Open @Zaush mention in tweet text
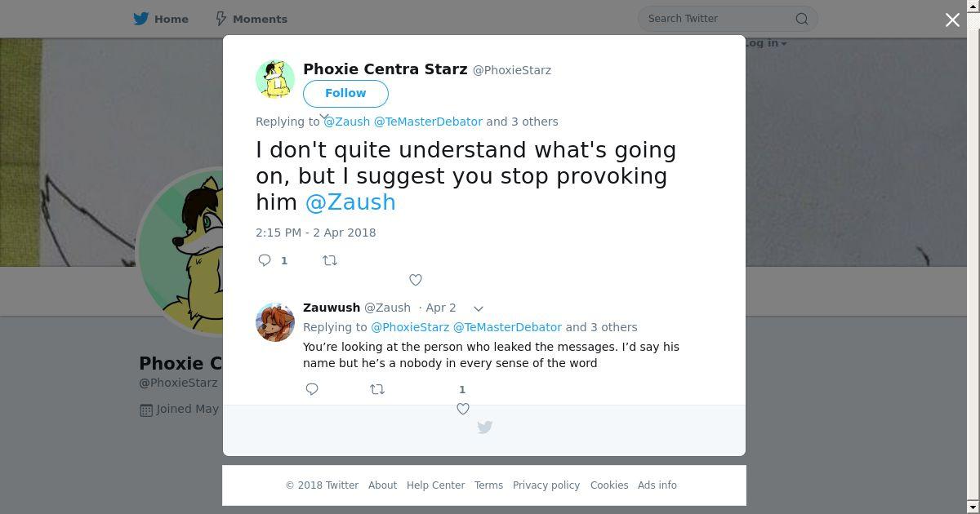The width and height of the screenshot is (980, 514). point(350,202)
